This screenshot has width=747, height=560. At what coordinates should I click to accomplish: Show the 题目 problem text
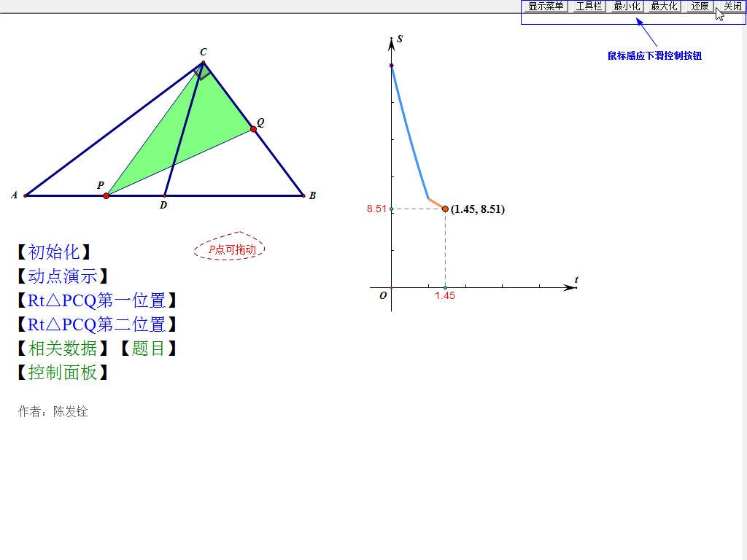click(149, 349)
